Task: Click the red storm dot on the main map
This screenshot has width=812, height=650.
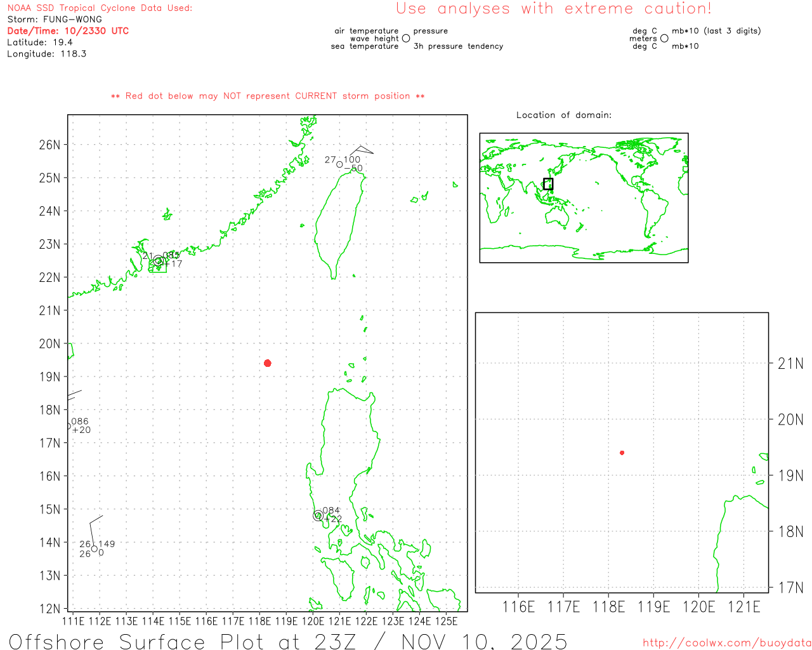Action: click(268, 363)
